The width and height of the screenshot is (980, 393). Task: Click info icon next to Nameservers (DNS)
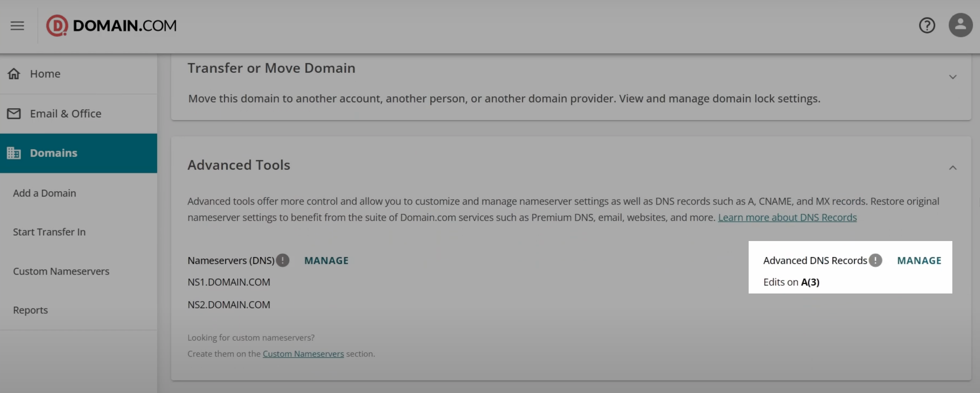[283, 260]
